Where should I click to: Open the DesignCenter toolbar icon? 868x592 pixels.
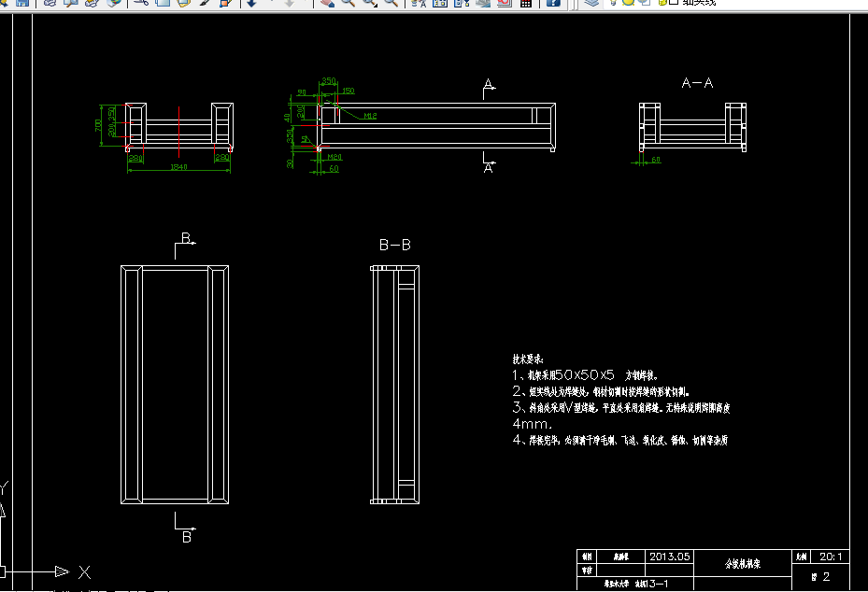click(440, 3)
